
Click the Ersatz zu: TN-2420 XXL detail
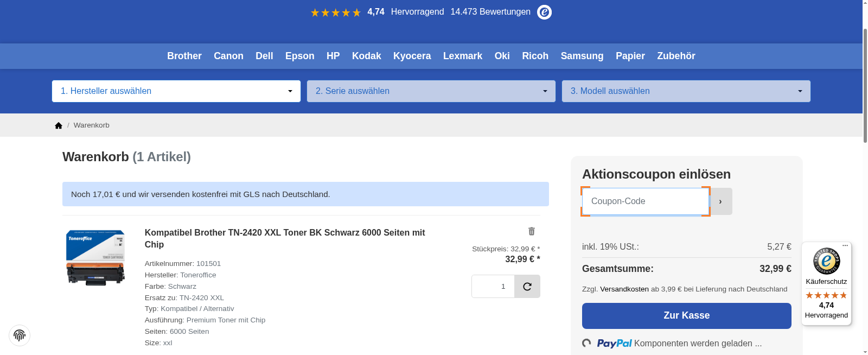(x=184, y=298)
